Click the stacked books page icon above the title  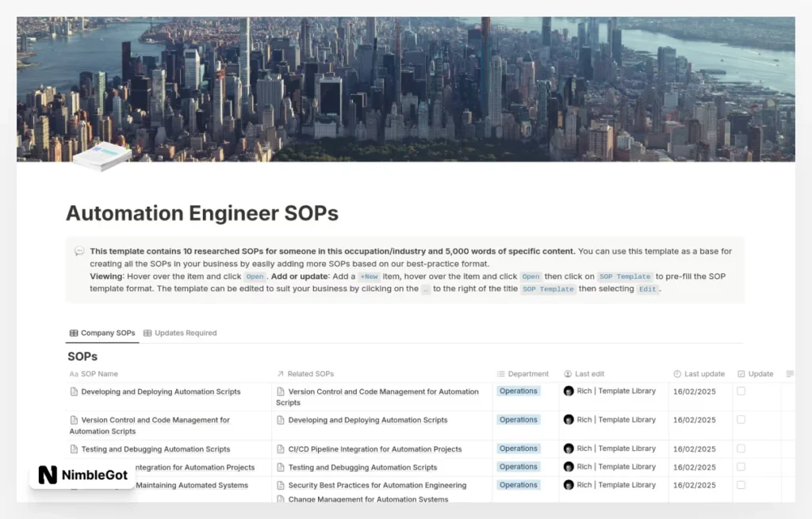(x=100, y=155)
